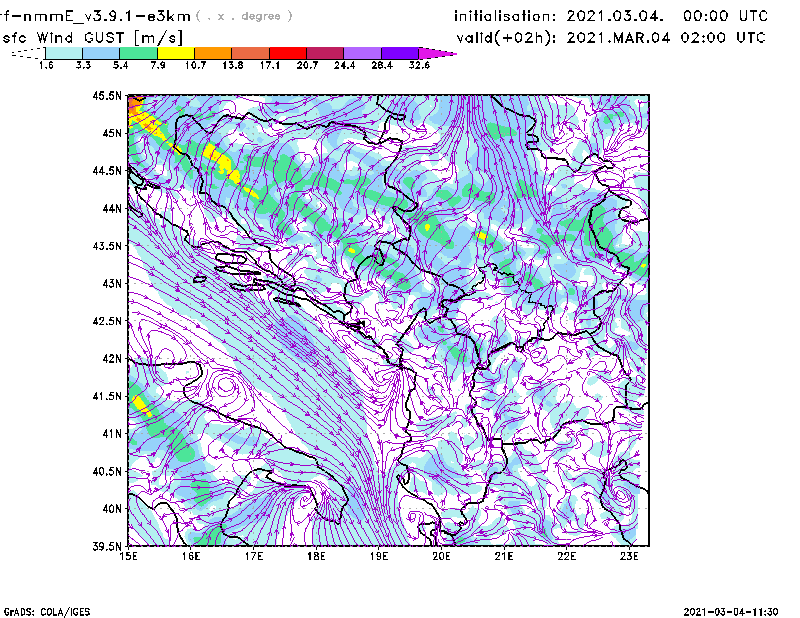Image resolution: width=800 pixels, height=618 pixels.
Task: Click the '17E' longitude label
Action: 254,556
